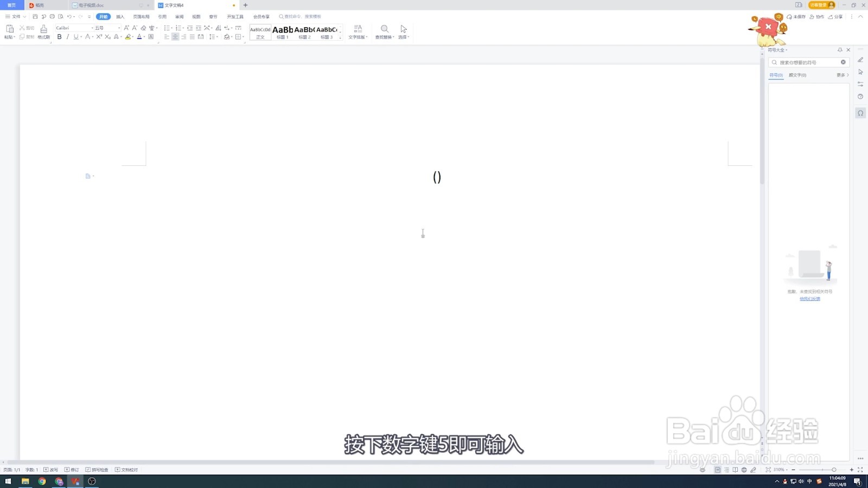This screenshot has width=868, height=488.
Task: Click the Increase font size icon
Action: [x=126, y=28]
